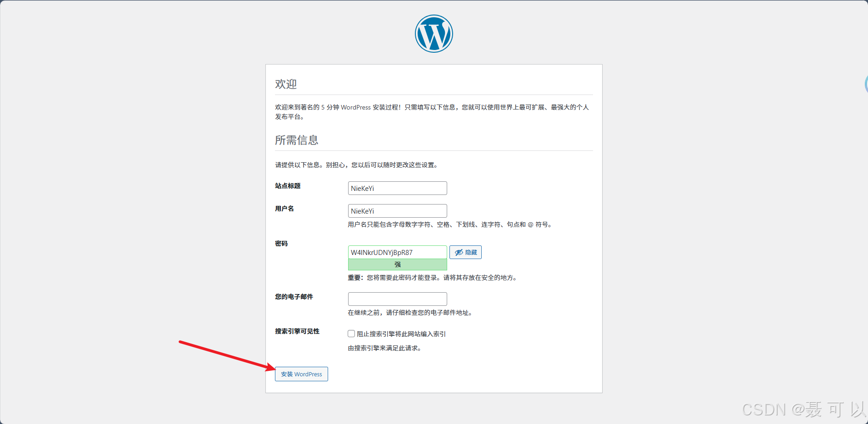
Task: Click the username rules hint text
Action: coord(451,224)
